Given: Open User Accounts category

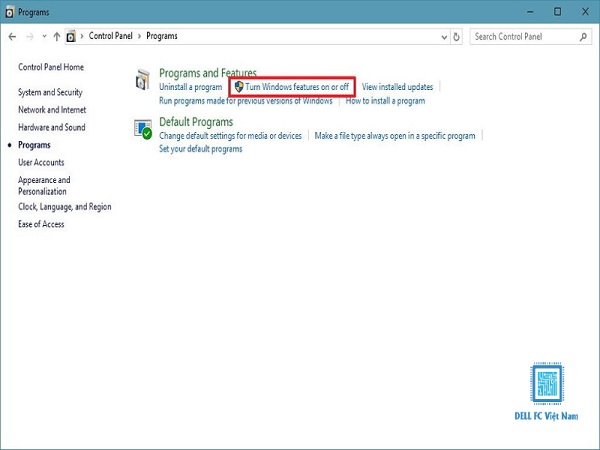Looking at the screenshot, I should [41, 163].
